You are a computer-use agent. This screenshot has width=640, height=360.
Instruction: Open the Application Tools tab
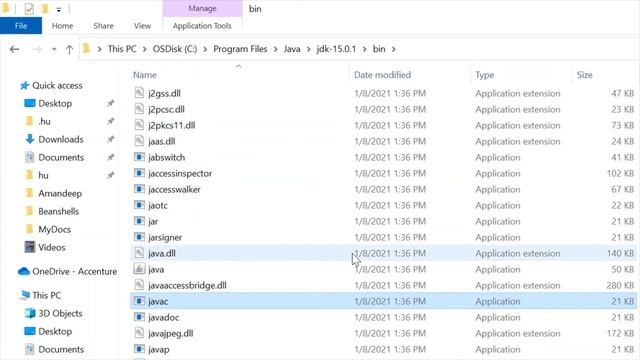[x=202, y=26]
